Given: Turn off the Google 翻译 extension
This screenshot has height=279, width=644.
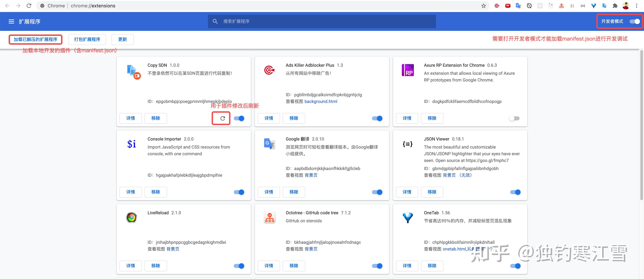Looking at the screenshot, I should 377,192.
